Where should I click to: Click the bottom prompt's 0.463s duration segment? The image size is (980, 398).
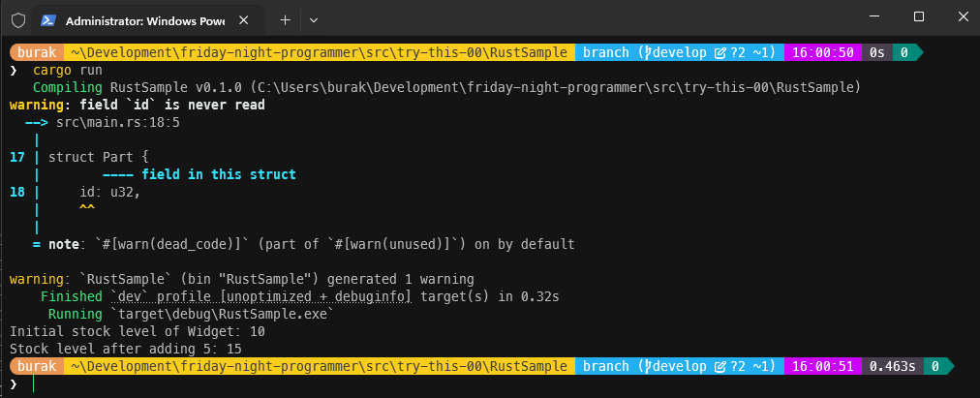[892, 367]
